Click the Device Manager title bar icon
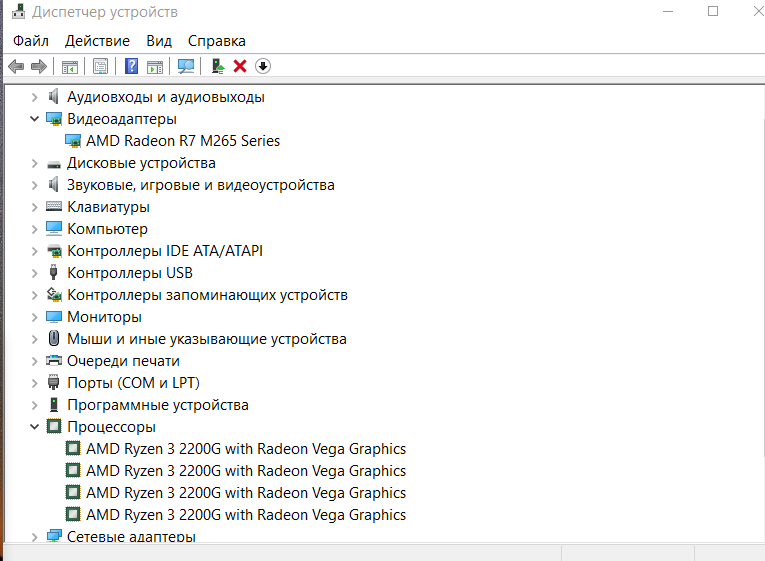Screen dimensions: 765x561 [19, 11]
